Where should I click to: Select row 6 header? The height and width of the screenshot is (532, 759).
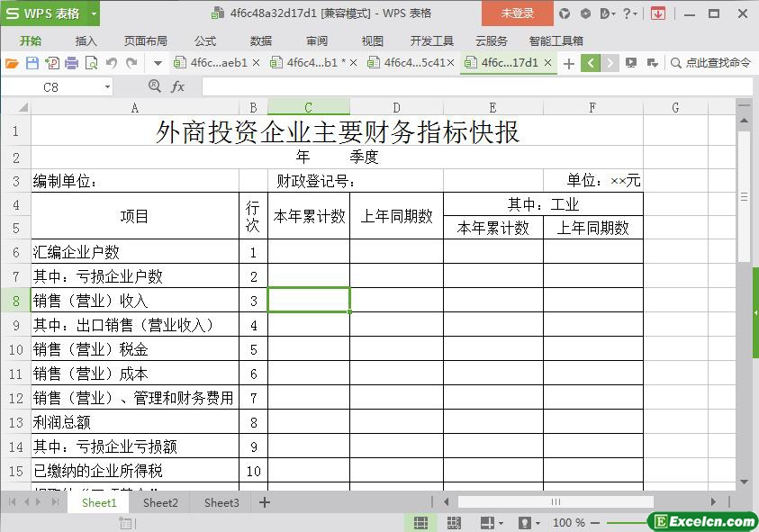[x=16, y=252]
